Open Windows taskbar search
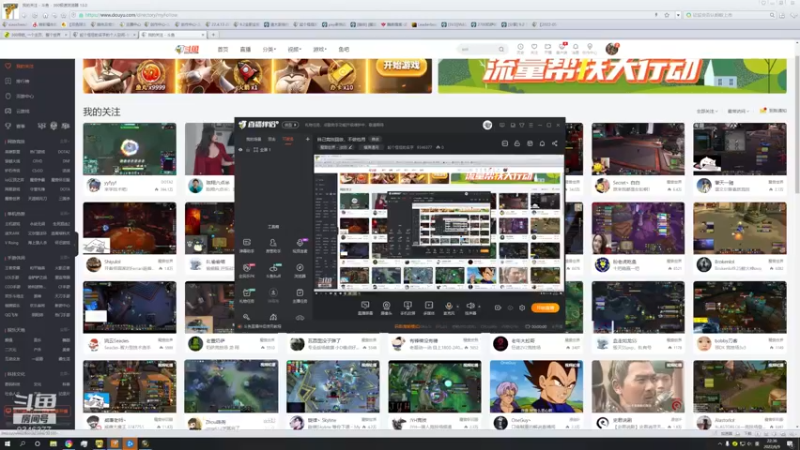Screen dimensions: 800x450 [x=22, y=444]
